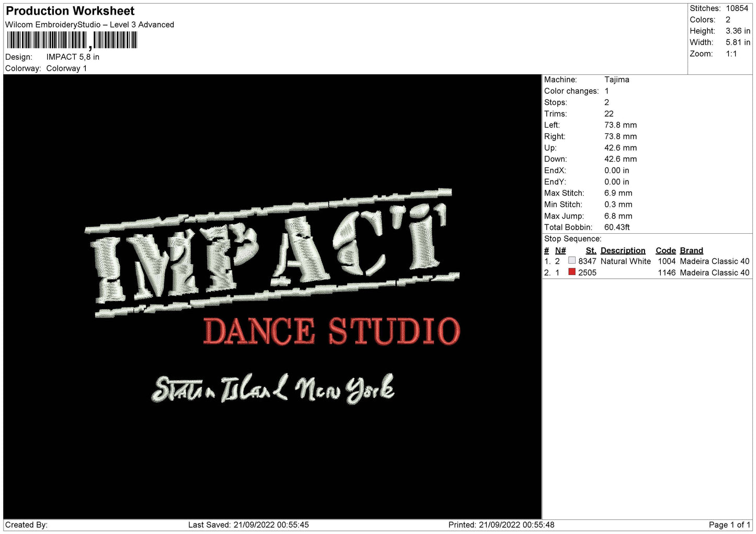Click the barcode under the software name
756x534 pixels.
[72, 41]
